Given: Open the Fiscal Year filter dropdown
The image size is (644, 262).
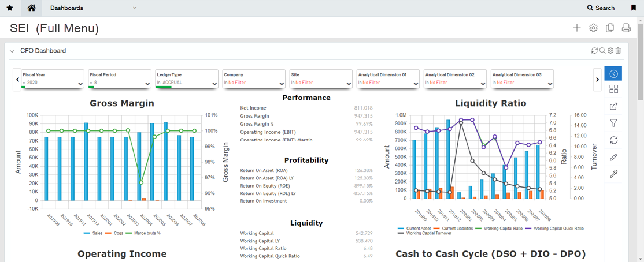Looking at the screenshot, I should 80,84.
